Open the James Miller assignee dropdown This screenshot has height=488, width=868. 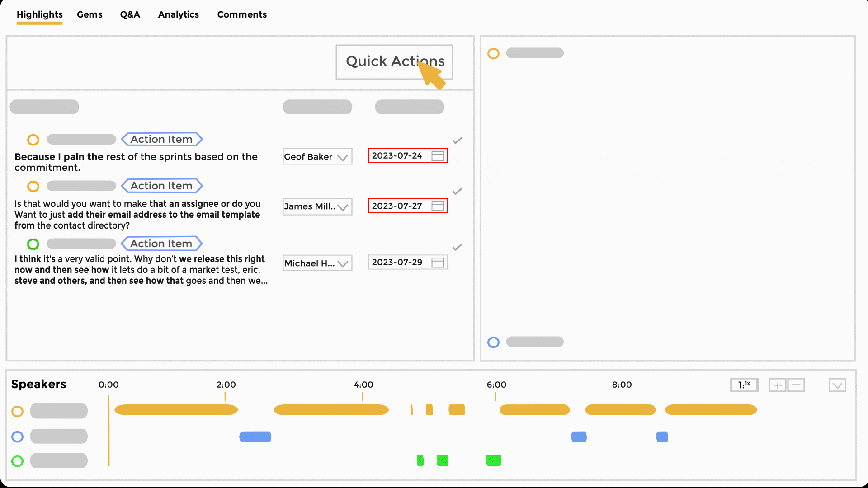pos(342,206)
